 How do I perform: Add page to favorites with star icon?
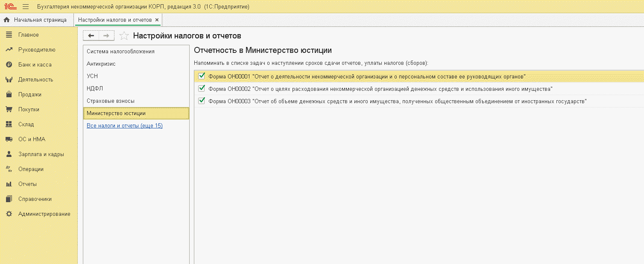124,36
